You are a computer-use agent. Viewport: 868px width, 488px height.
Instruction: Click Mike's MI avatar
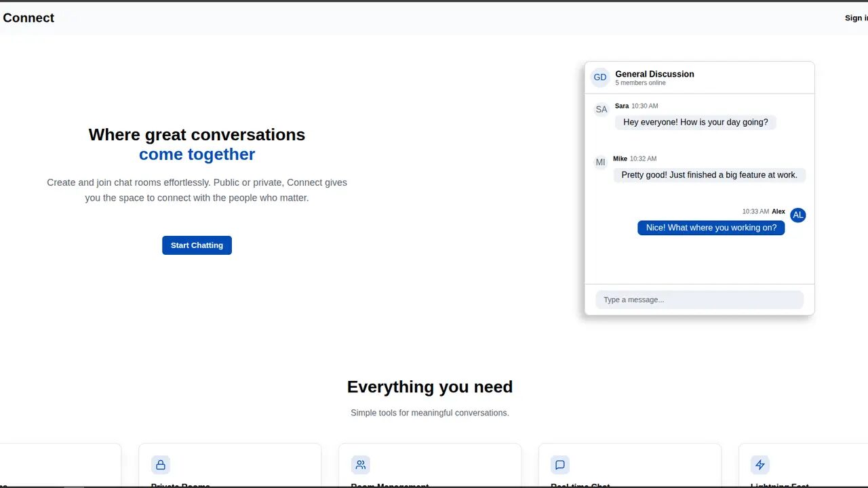pyautogui.click(x=600, y=163)
